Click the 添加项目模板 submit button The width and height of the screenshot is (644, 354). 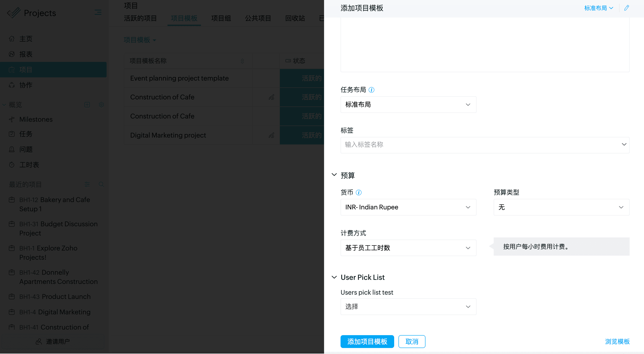(x=367, y=342)
